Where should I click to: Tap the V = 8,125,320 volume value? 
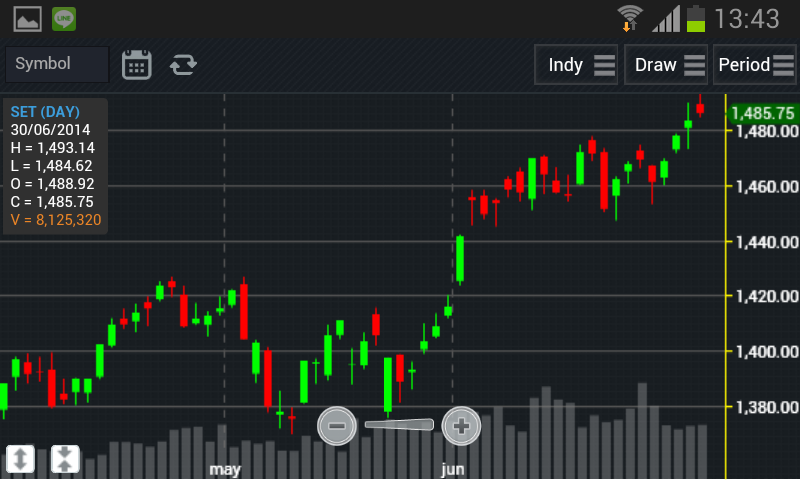coord(56,220)
